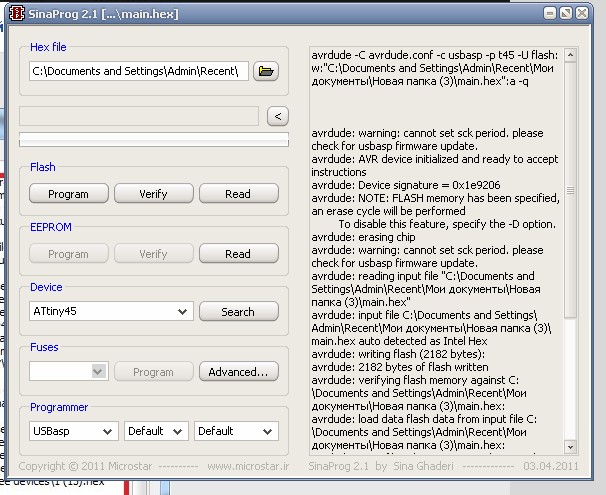
Task: Click 'AVR device initialized' log line
Action: point(435,165)
